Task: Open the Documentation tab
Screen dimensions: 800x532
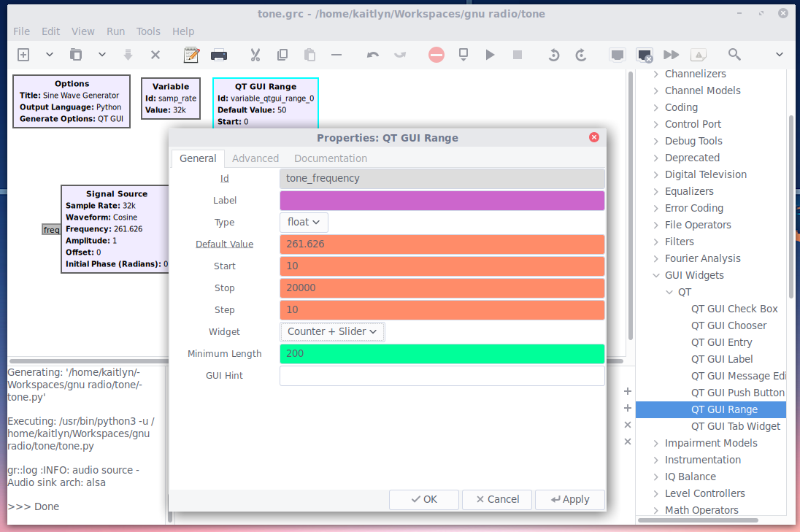Action: [331, 158]
